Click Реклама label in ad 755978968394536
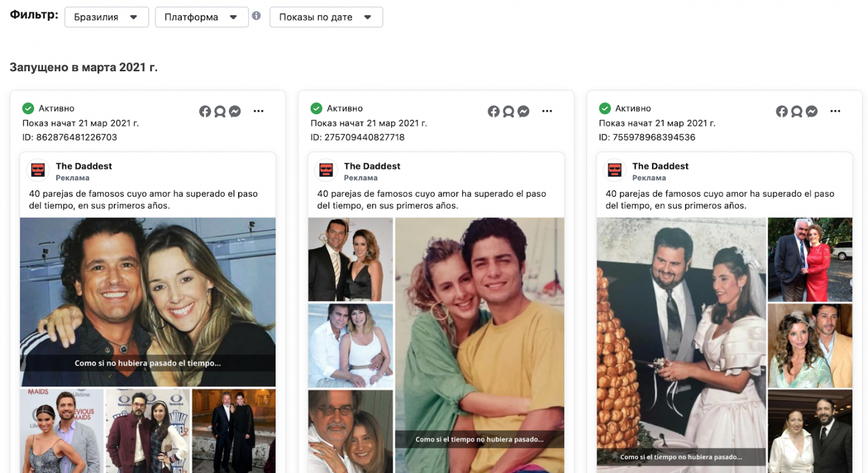The height and width of the screenshot is (473, 868). (649, 178)
